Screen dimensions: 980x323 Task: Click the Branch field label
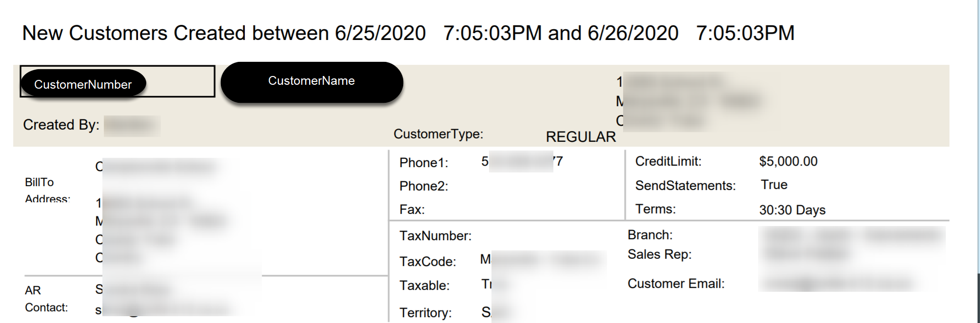coord(650,235)
